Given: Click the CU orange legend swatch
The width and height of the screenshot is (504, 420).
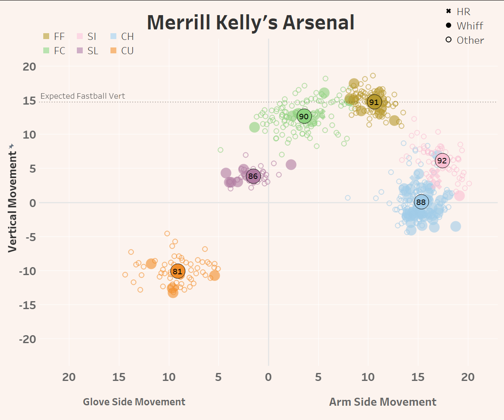Looking at the screenshot, I should pos(113,51).
